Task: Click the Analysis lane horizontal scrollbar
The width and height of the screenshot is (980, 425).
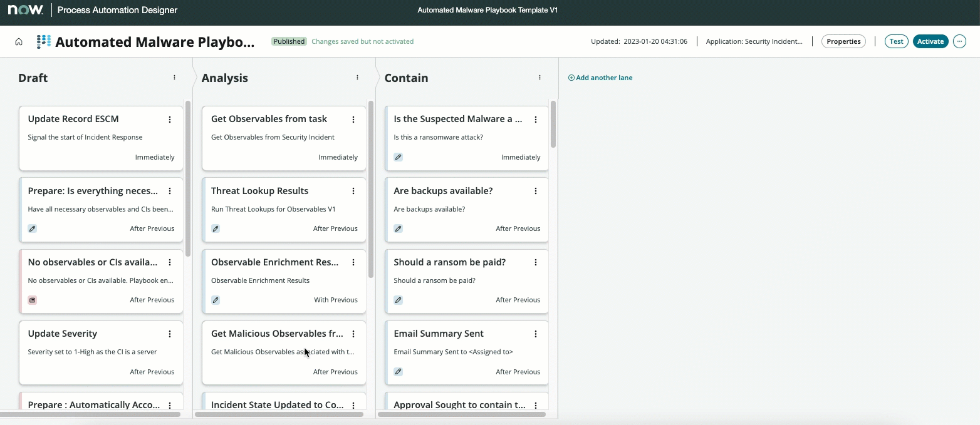Action: point(279,414)
